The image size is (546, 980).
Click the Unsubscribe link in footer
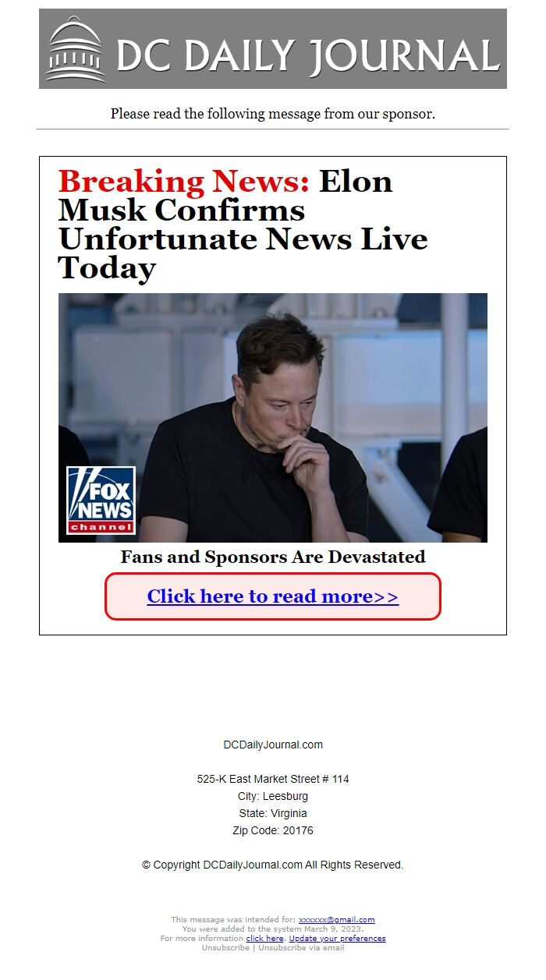click(225, 948)
